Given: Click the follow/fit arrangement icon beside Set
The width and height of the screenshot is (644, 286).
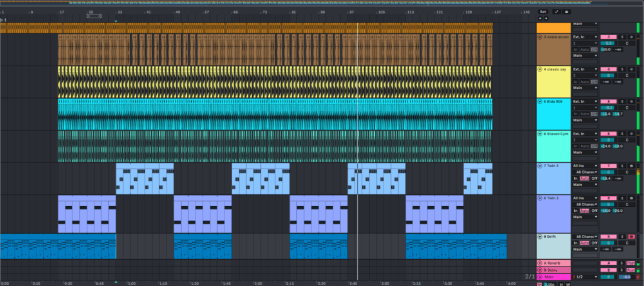Looking at the screenshot, I should 556,11.
